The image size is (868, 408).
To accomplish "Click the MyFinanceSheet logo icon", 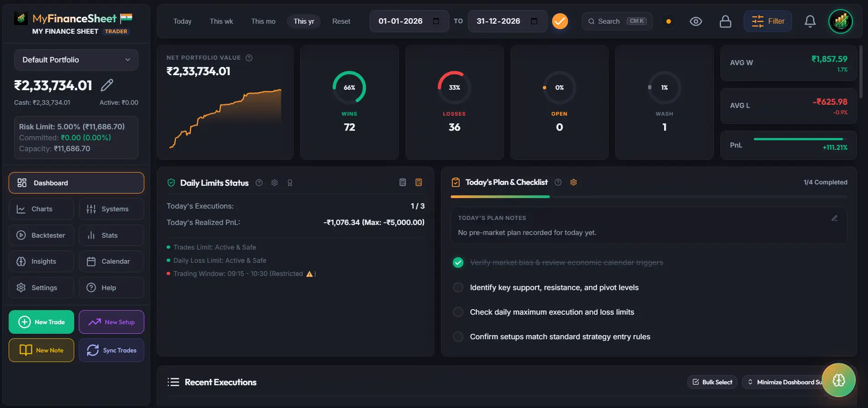I will 20,18.
